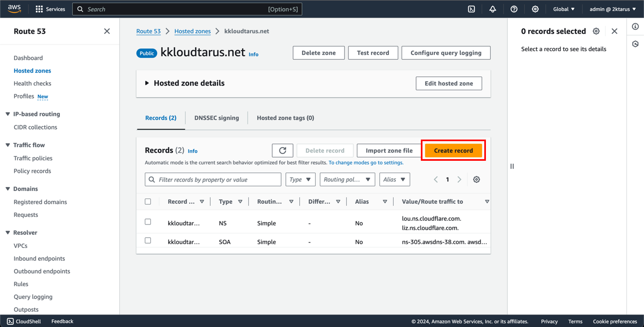This screenshot has height=327, width=644.
Task: Open the Services grid menu
Action: point(50,9)
